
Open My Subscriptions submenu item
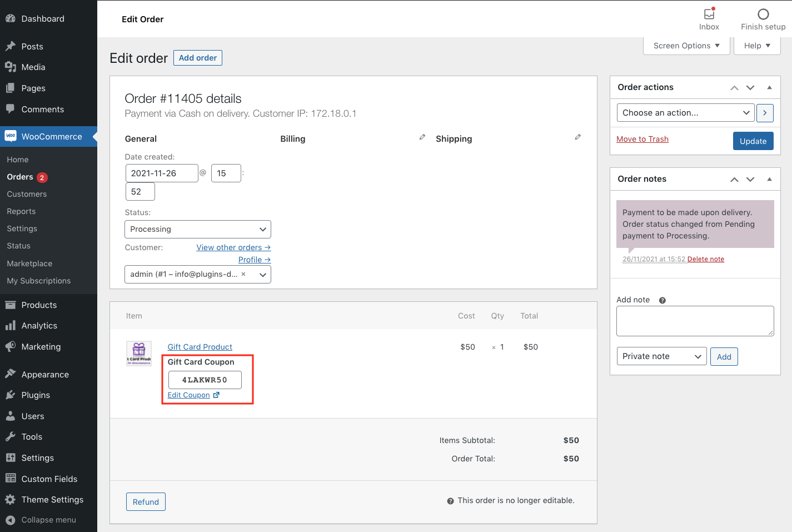click(39, 281)
